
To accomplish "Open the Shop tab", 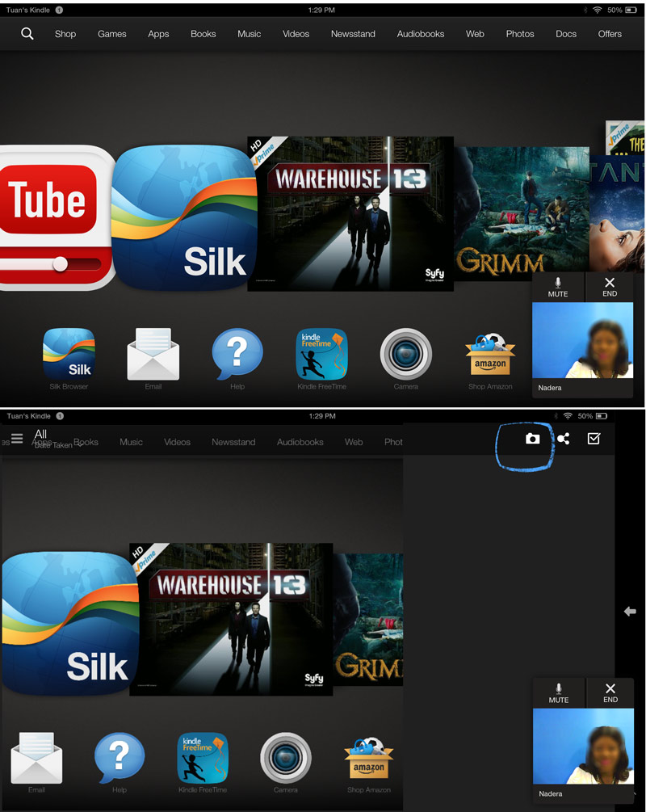I will click(x=65, y=34).
